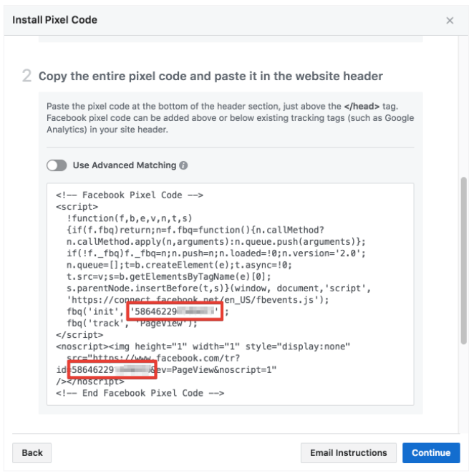Viewport: 474px width, 476px height.
Task: Click the "Use Advanced Matching" label text
Action: point(125,165)
